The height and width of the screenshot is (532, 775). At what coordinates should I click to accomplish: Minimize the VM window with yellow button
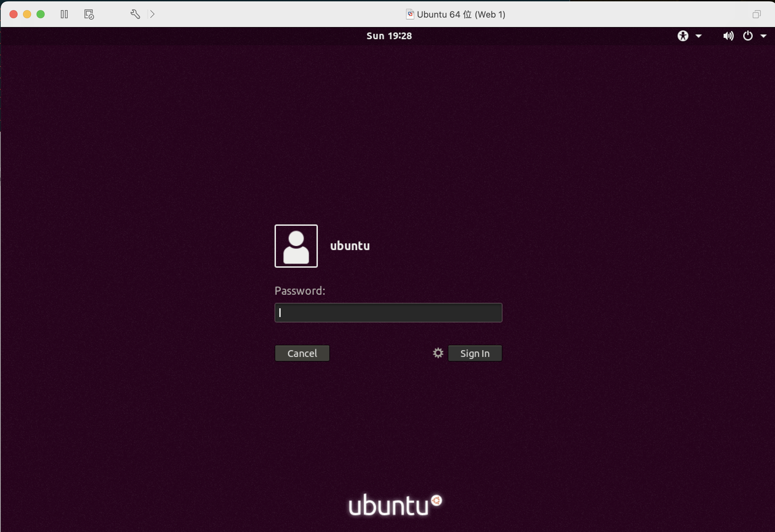27,14
